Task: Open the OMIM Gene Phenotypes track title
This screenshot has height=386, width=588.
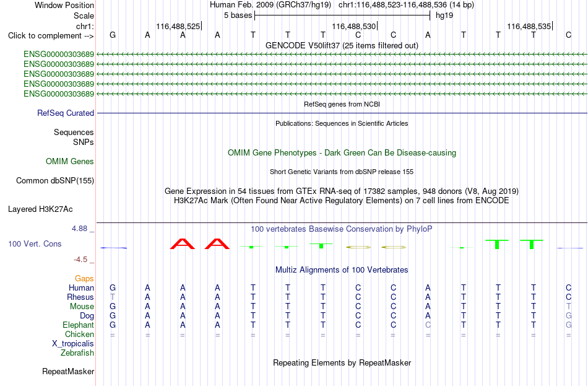Action: point(342,153)
